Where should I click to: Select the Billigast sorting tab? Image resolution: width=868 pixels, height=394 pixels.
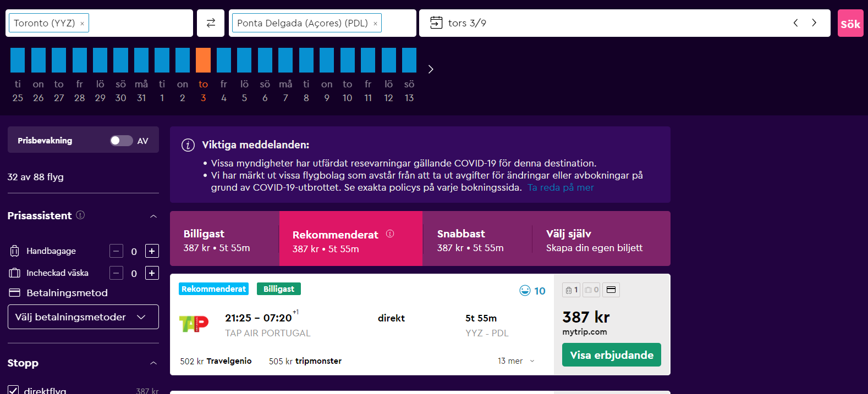coord(224,238)
